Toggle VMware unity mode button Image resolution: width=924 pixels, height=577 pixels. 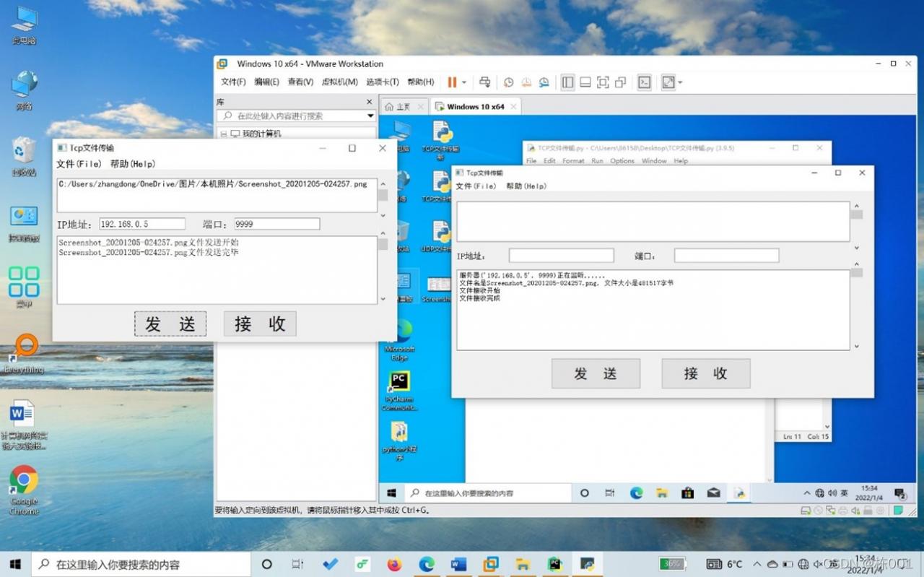point(620,82)
